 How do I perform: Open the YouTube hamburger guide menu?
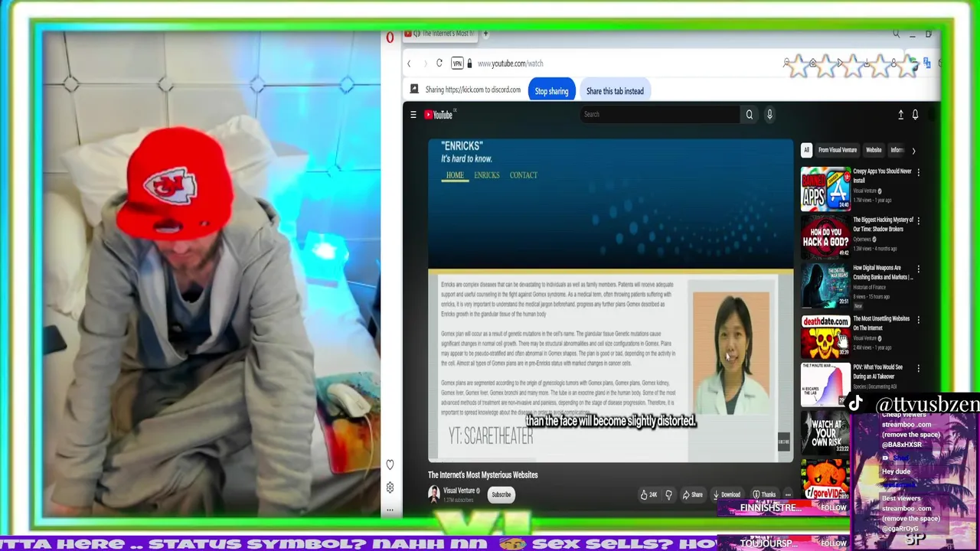pos(413,115)
